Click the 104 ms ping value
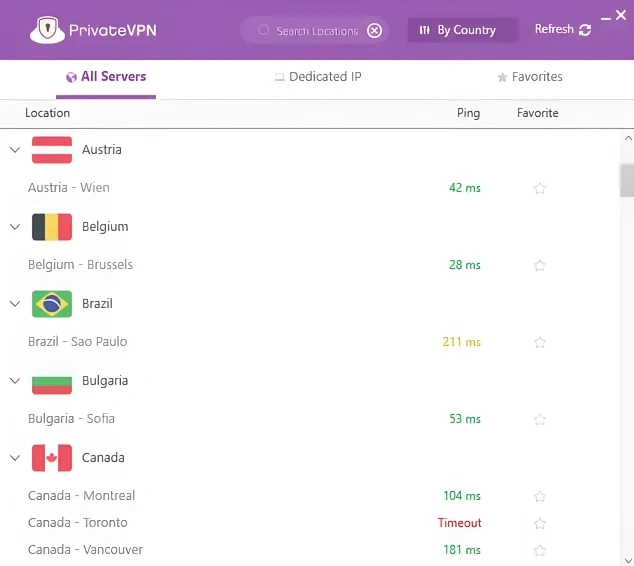This screenshot has width=634, height=566. coord(462,496)
